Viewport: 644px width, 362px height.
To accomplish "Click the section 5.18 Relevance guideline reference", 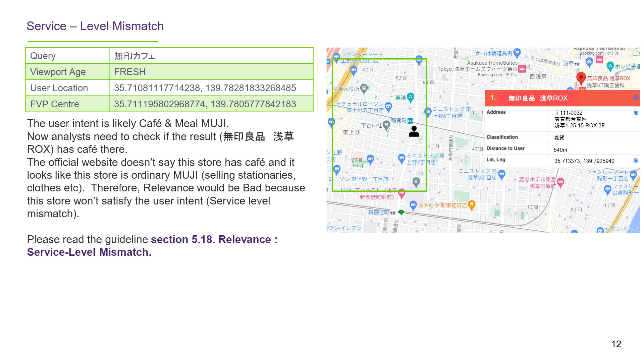I will (x=152, y=246).
